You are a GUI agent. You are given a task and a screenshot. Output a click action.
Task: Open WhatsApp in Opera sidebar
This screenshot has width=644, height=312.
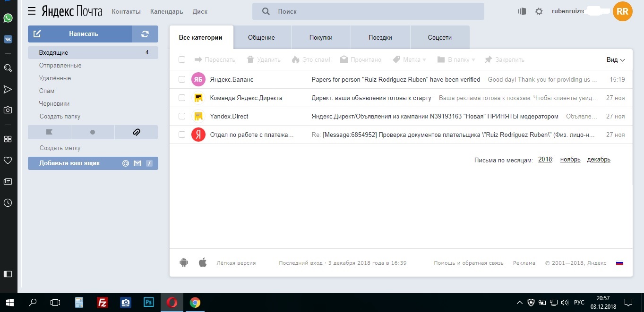[x=8, y=18]
